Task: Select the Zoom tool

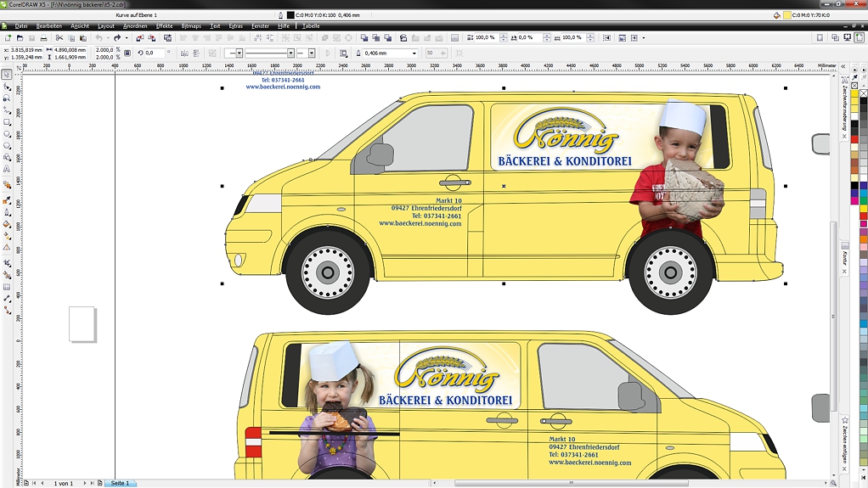Action: click(7, 98)
